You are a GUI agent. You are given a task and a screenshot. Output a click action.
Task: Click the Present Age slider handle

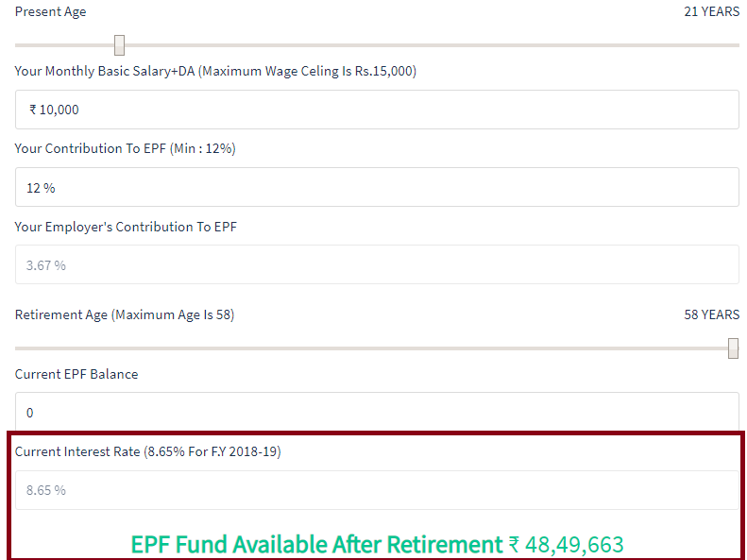(120, 45)
